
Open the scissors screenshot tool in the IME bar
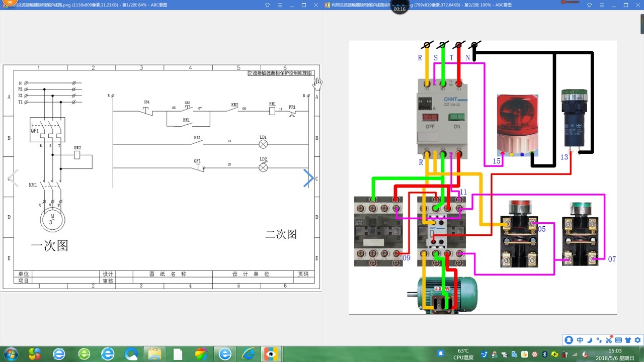pyautogui.click(x=609, y=340)
